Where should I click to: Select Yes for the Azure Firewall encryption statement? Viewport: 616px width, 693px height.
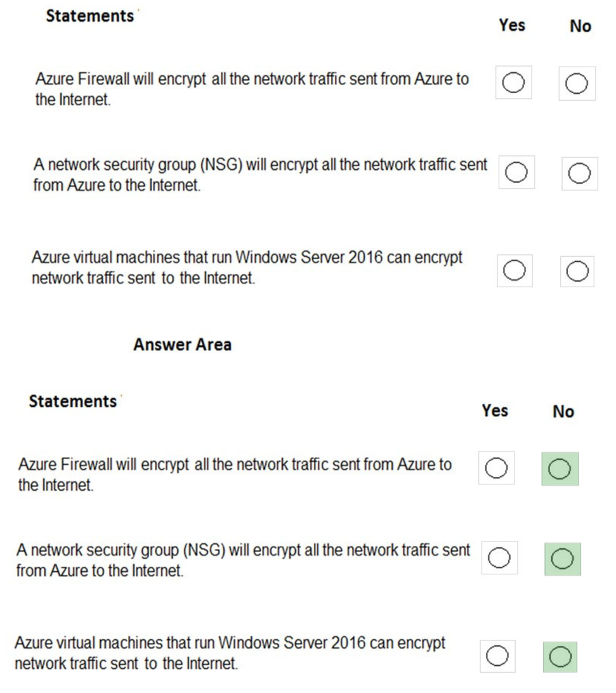[x=515, y=83]
